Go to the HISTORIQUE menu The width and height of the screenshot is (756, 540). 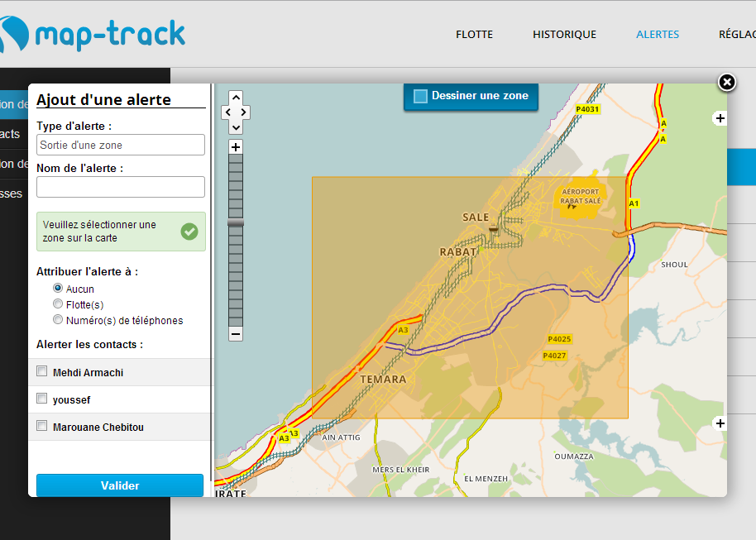point(564,35)
